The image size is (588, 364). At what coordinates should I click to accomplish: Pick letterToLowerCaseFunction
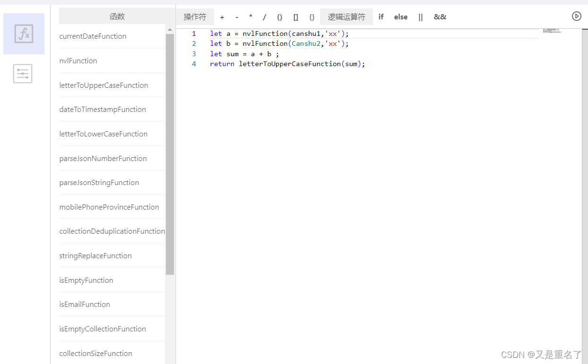point(112,134)
